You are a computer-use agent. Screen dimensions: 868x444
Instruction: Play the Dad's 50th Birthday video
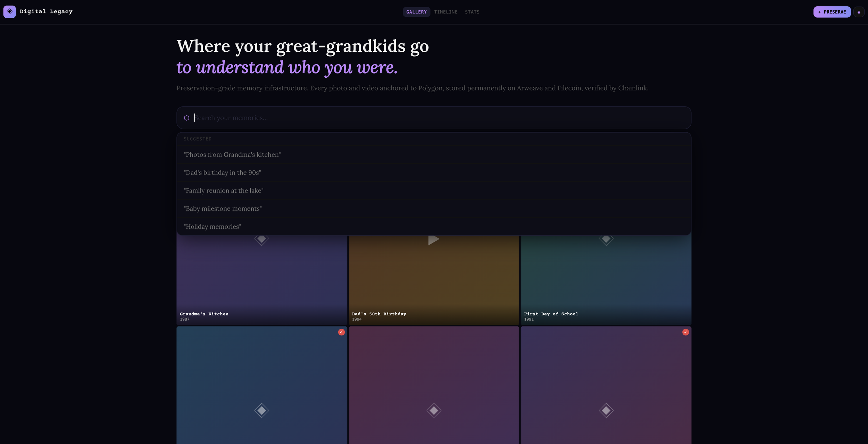tap(433, 240)
